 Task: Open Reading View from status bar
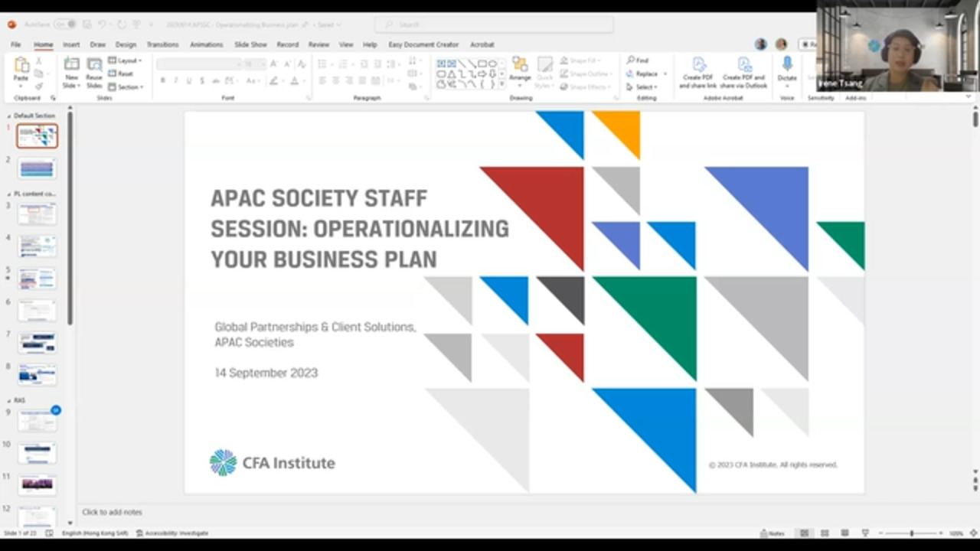(844, 533)
